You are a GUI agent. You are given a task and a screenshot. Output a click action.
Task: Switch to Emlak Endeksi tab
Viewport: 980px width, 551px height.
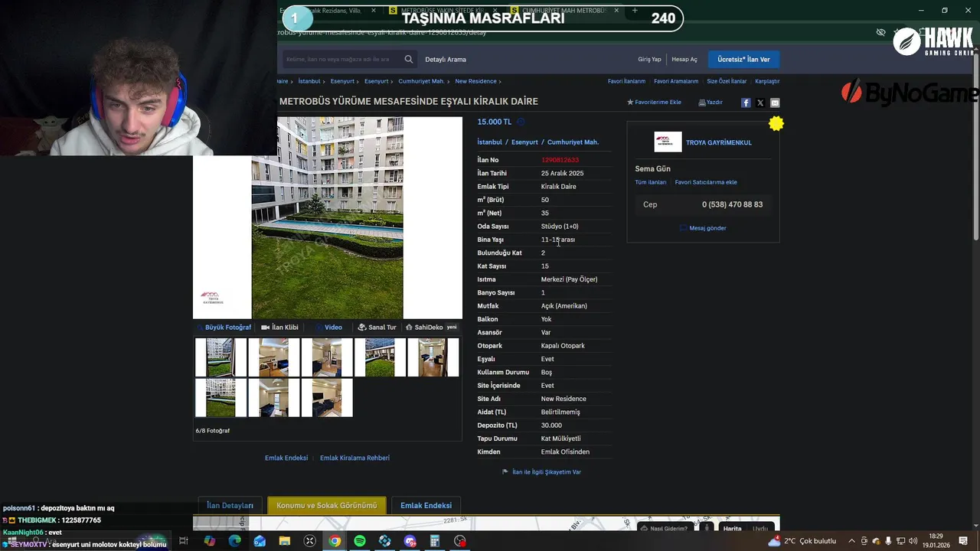[x=426, y=505]
